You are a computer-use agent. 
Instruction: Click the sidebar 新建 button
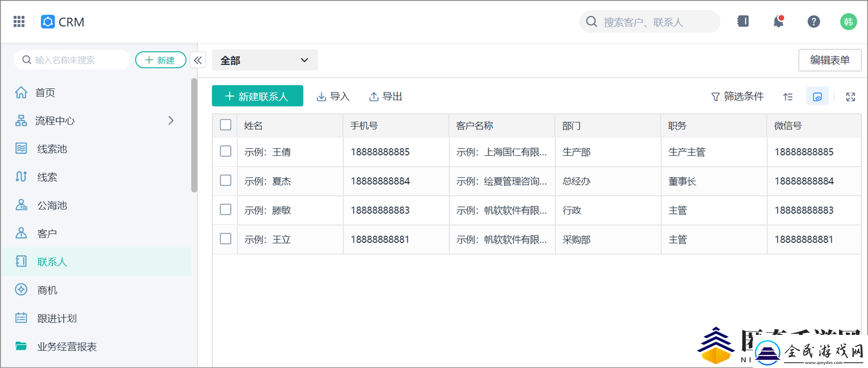coord(160,60)
